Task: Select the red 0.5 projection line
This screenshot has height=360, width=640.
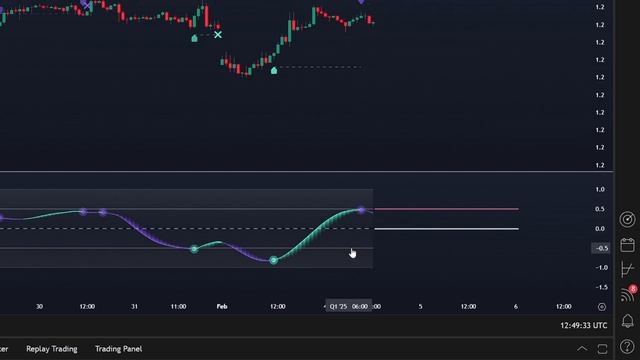Action: tap(446, 209)
